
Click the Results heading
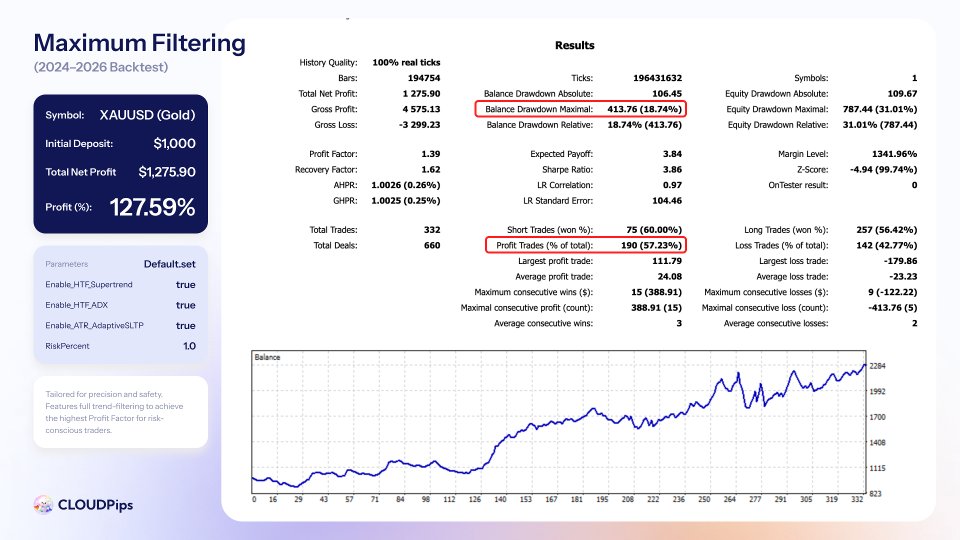click(x=574, y=45)
